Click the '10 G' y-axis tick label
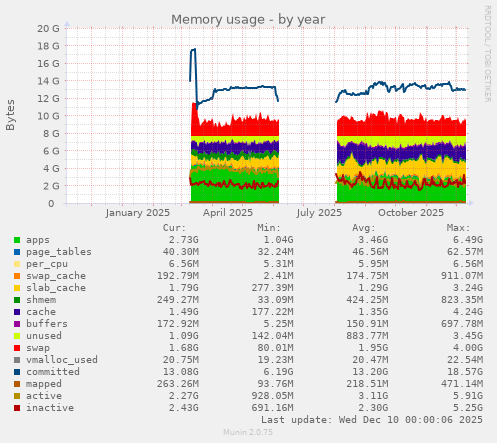Viewport: 497px width, 443px height. [48, 116]
